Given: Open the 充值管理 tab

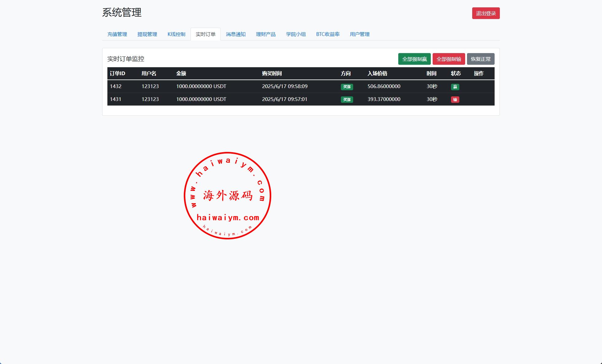Looking at the screenshot, I should coord(117,34).
